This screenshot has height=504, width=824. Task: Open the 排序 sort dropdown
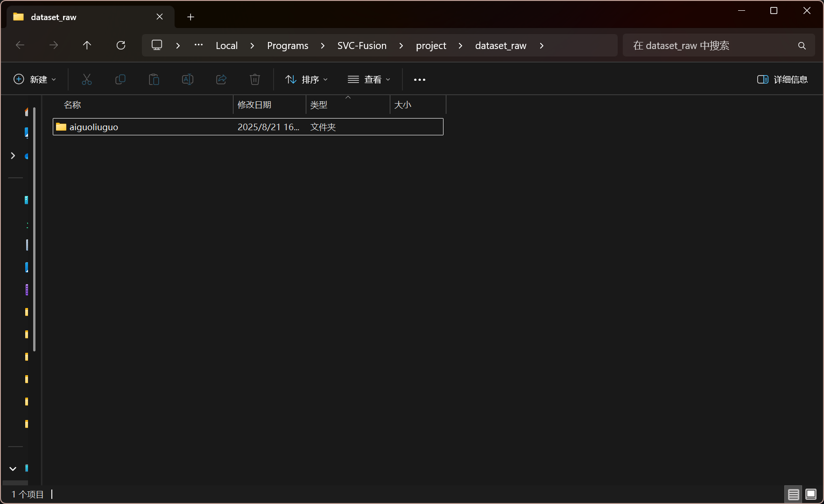pos(307,79)
